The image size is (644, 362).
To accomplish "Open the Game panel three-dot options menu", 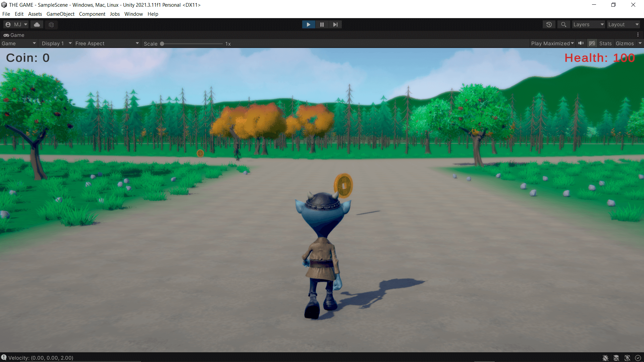I will tap(638, 35).
